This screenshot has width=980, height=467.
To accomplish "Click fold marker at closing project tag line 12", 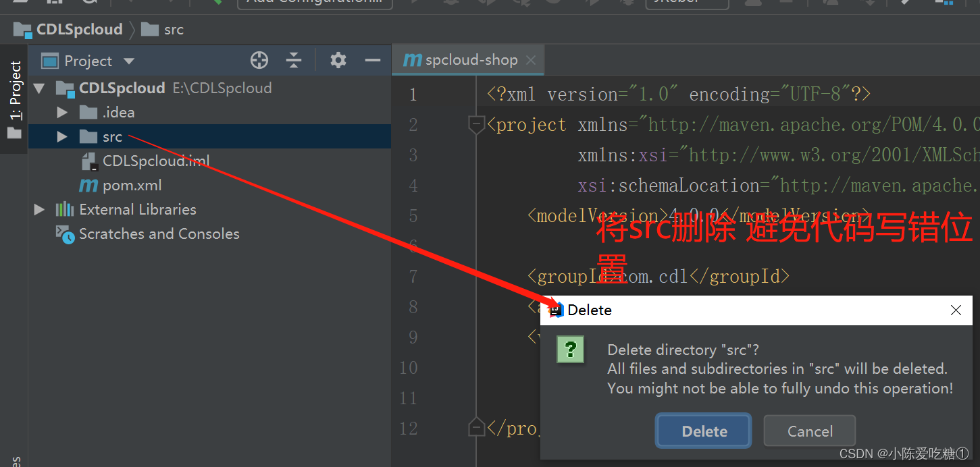I will point(477,427).
